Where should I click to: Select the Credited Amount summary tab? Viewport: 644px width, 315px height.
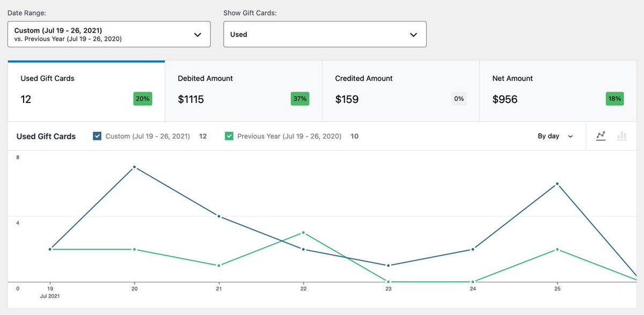point(401,91)
